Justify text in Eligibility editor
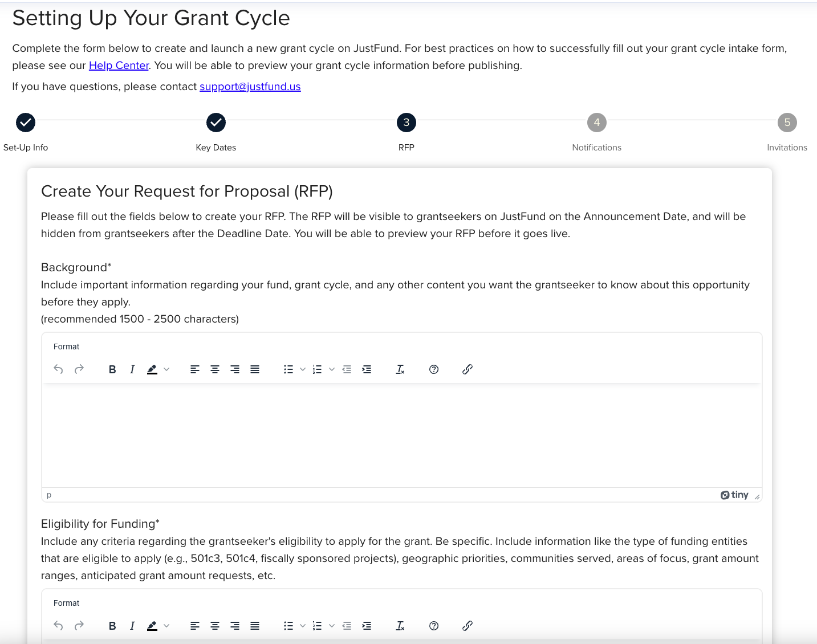Screen dimensions: 817x644 click(x=255, y=626)
